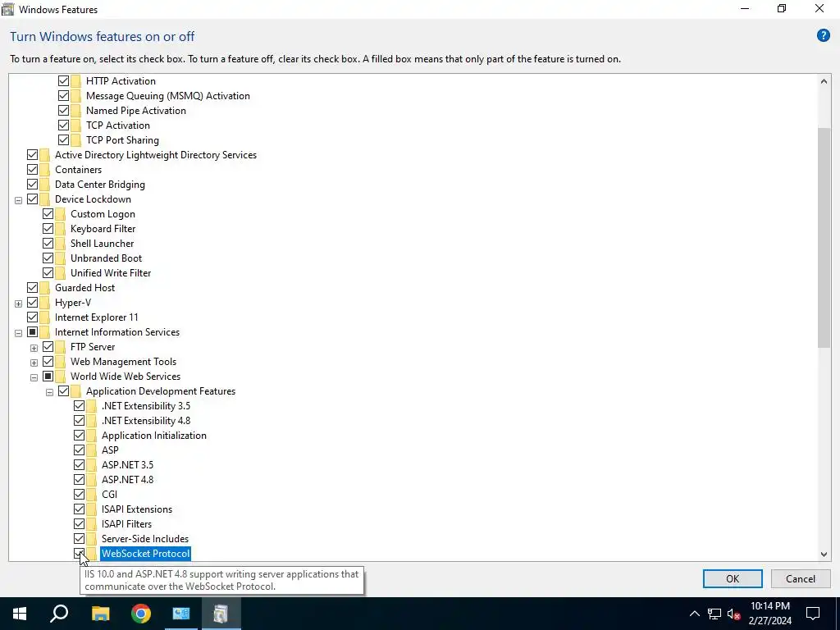Screen dimensions: 840x630
Task: Click folder icon beside Hyper-V
Action: [x=45, y=303]
